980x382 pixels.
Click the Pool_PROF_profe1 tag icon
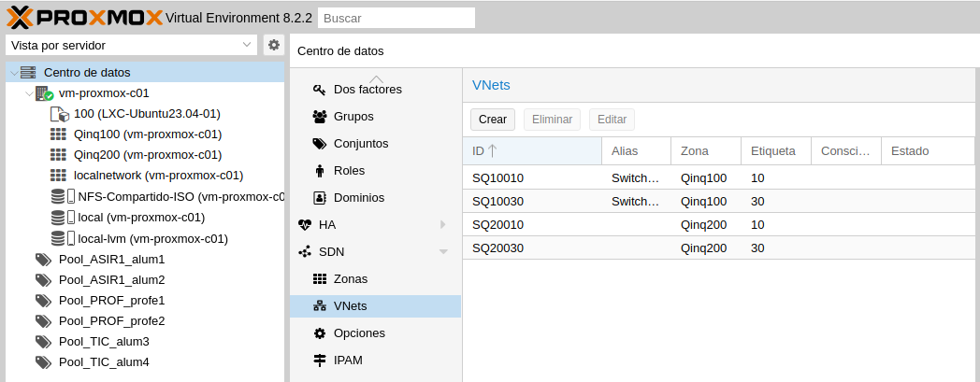click(43, 301)
